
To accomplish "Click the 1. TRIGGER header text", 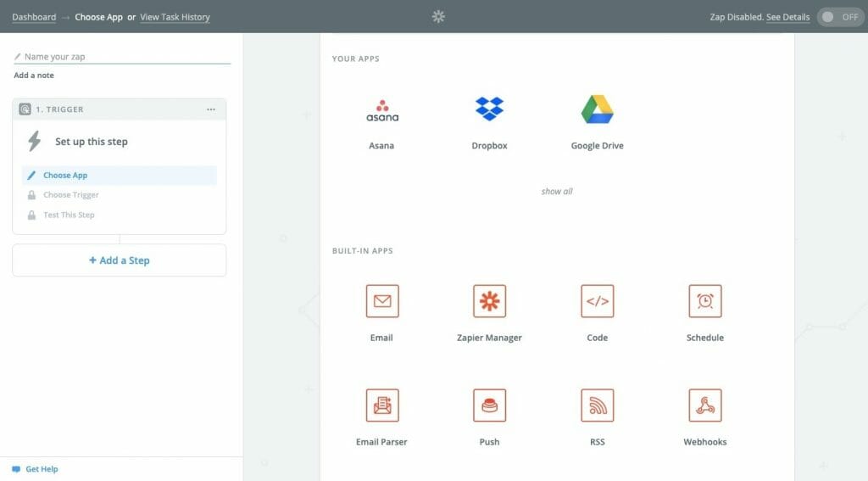I will pos(60,109).
